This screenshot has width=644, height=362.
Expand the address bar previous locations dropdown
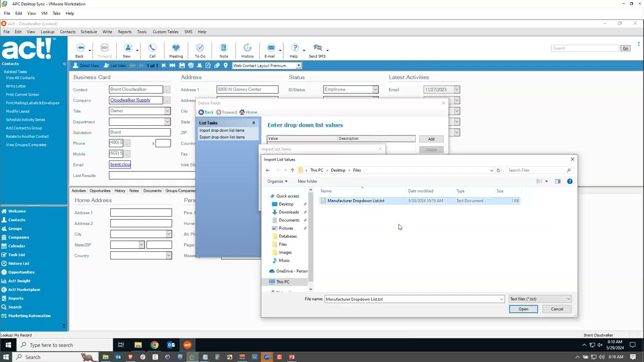tap(492, 170)
